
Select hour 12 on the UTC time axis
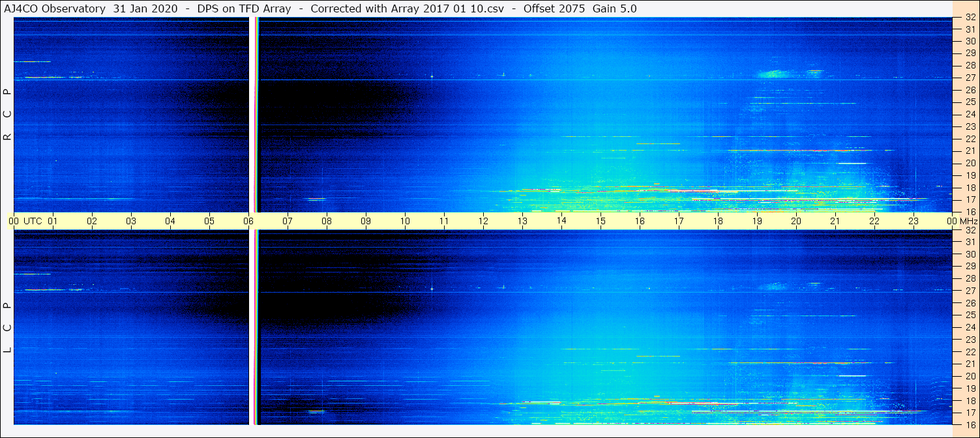point(483,221)
